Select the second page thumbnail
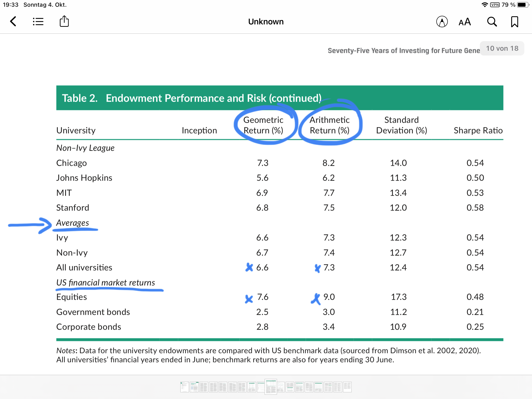Screen dimensions: 532x399 (194, 387)
